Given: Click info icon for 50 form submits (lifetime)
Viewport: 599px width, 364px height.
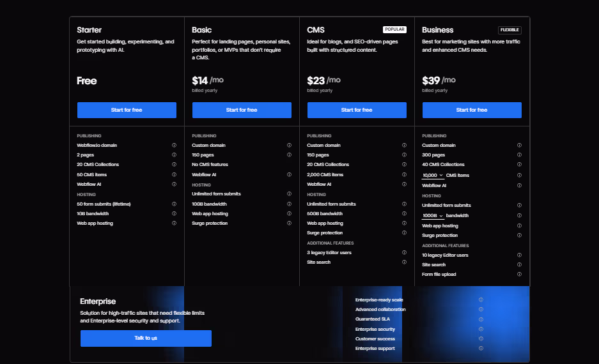Looking at the screenshot, I should [174, 204].
